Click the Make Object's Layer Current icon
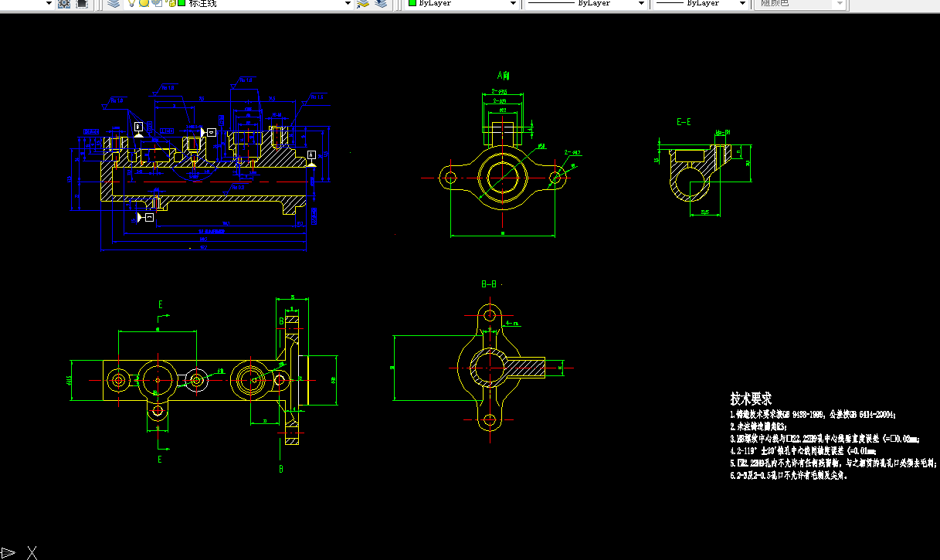 tap(363, 4)
